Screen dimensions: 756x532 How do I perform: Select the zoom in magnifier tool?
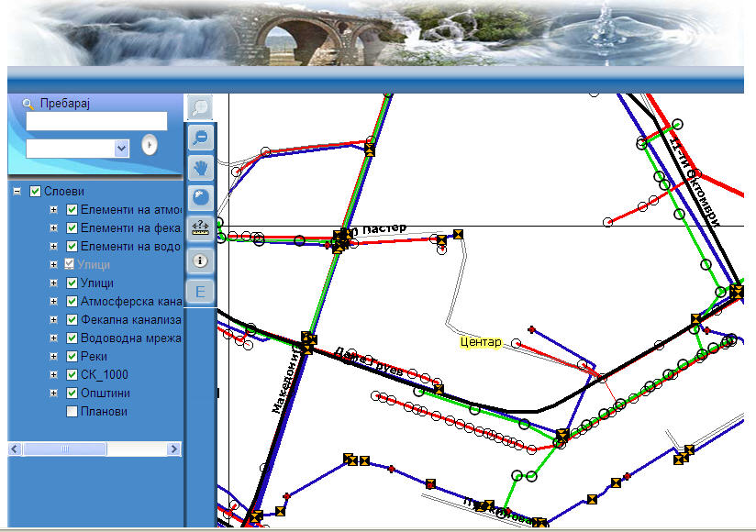click(201, 108)
